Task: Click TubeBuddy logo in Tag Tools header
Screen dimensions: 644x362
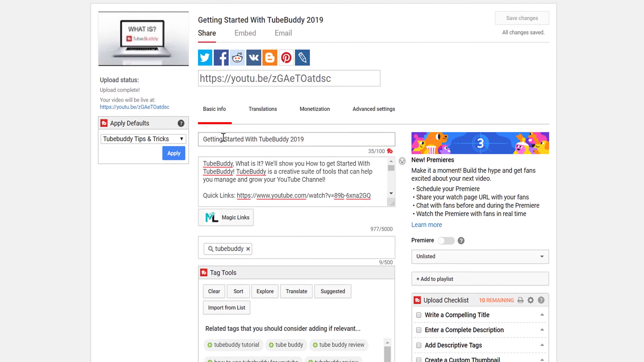Action: (204, 273)
